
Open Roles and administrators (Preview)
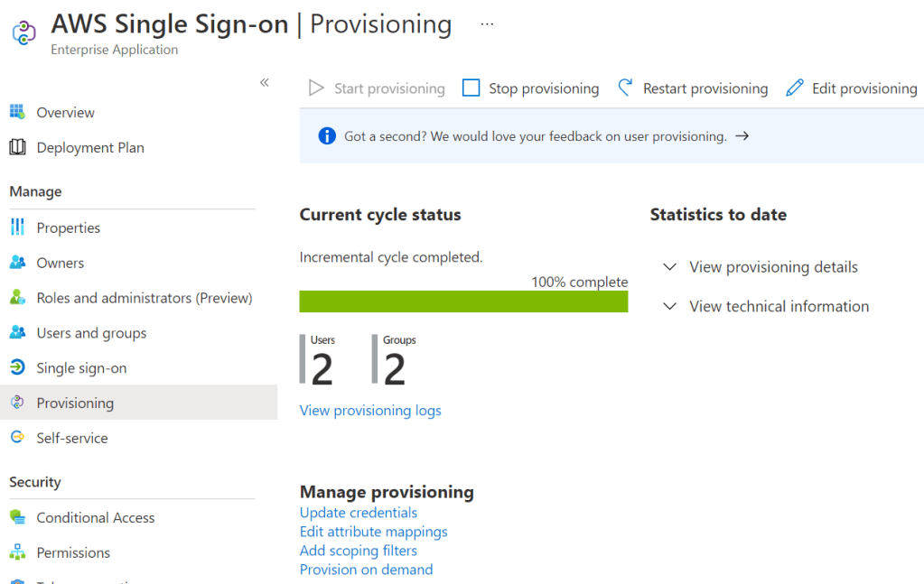144,298
